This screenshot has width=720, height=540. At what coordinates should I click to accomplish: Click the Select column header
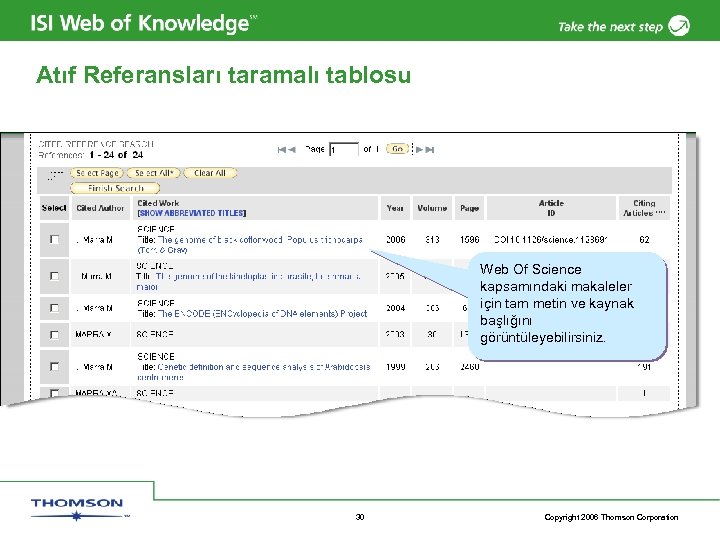click(54, 208)
